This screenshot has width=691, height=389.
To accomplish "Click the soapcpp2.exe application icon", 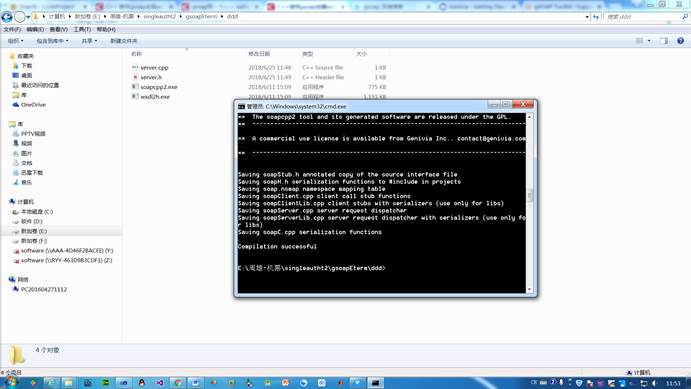I will pos(135,87).
